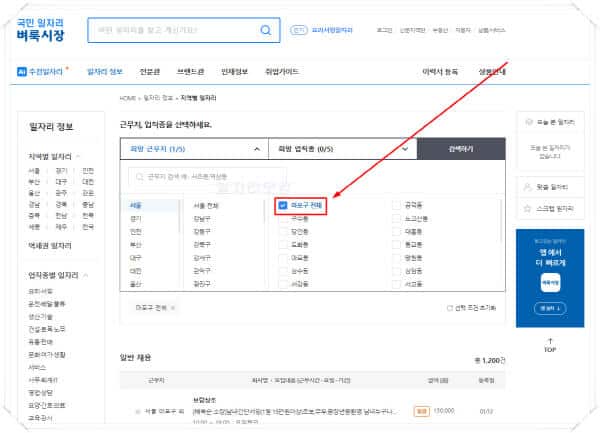Select 서울 전체 in the district list
This screenshot has width=600, height=433.
tap(206, 206)
